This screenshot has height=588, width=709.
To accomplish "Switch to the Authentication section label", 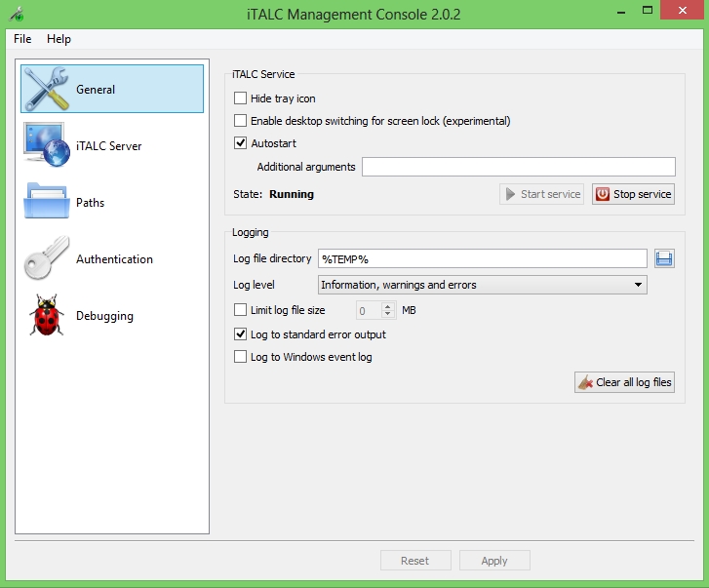I will tap(114, 259).
